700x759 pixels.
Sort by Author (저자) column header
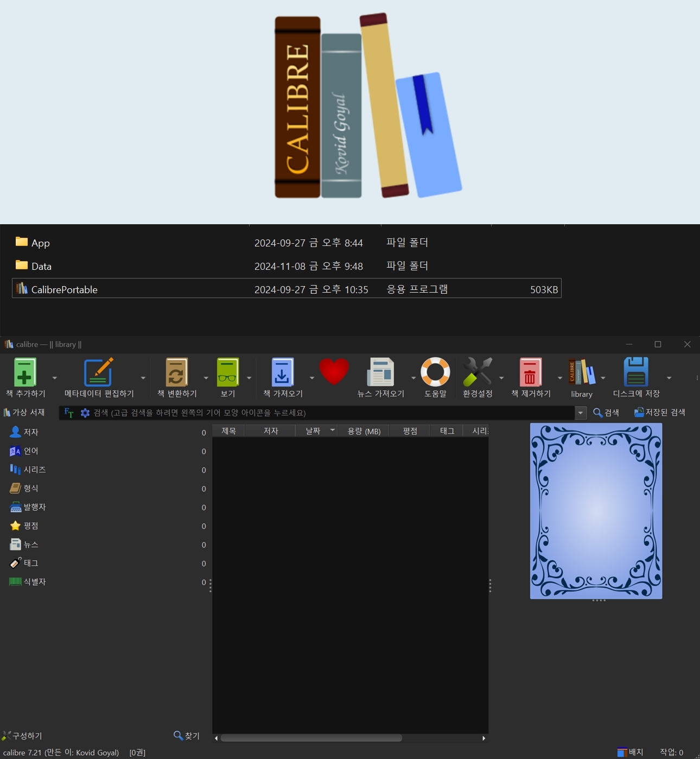tap(270, 431)
